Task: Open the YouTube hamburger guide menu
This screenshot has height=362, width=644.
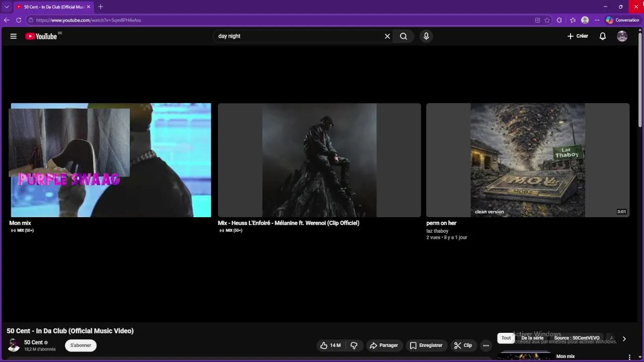Action: (x=14, y=36)
